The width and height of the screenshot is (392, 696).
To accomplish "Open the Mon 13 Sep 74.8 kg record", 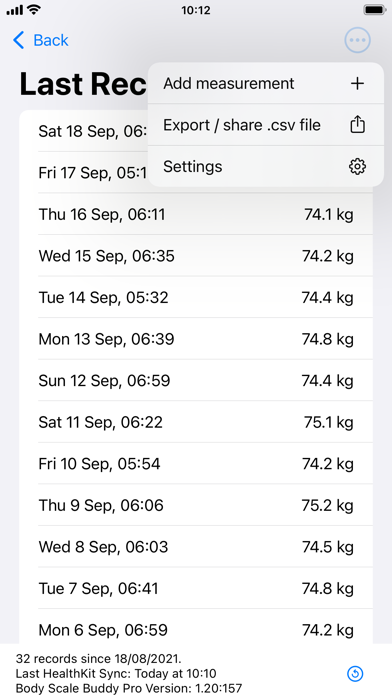I will click(196, 339).
